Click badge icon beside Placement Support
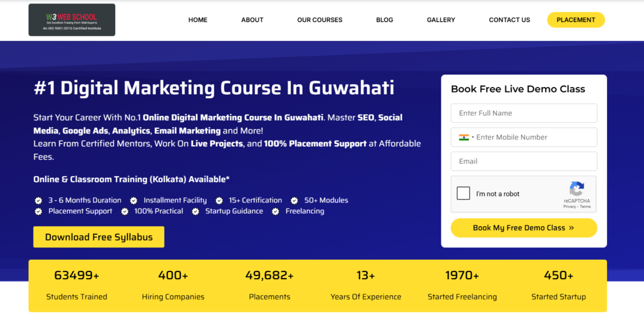The height and width of the screenshot is (323, 644). pos(38,211)
